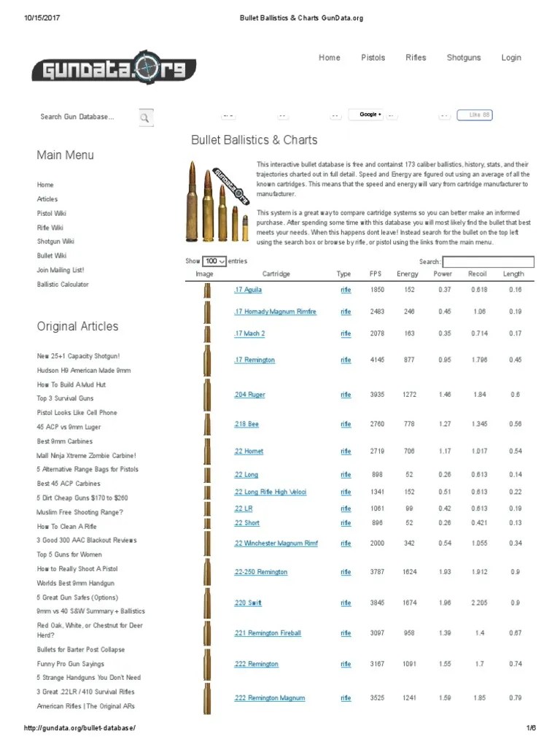Open Bullet Wiki in Main Menu
This screenshot has width=560, height=747.
pos(52,256)
